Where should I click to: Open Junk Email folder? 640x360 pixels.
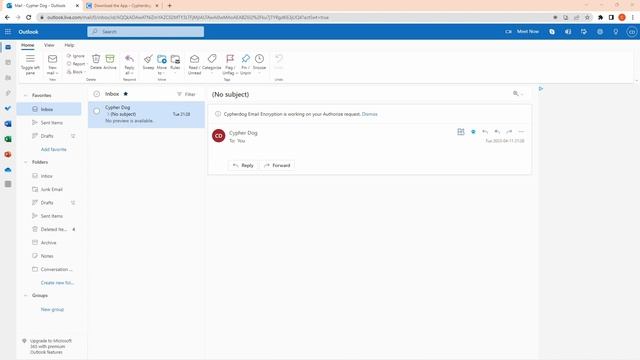(x=51, y=189)
